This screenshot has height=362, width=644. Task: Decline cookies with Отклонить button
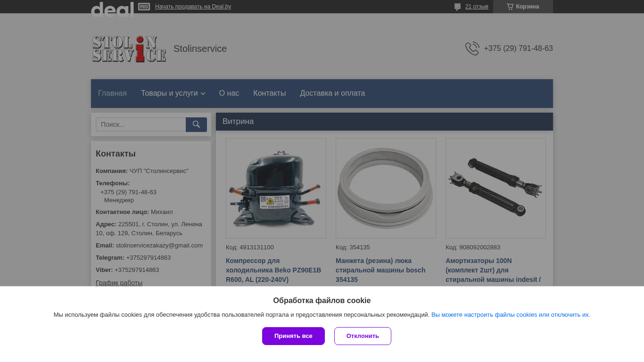point(363,336)
